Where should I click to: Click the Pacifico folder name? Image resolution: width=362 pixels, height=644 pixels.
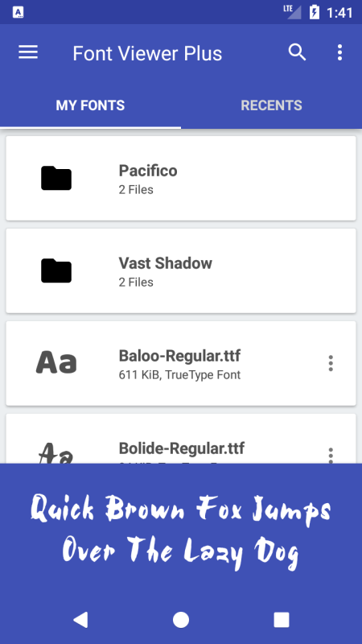tap(148, 171)
